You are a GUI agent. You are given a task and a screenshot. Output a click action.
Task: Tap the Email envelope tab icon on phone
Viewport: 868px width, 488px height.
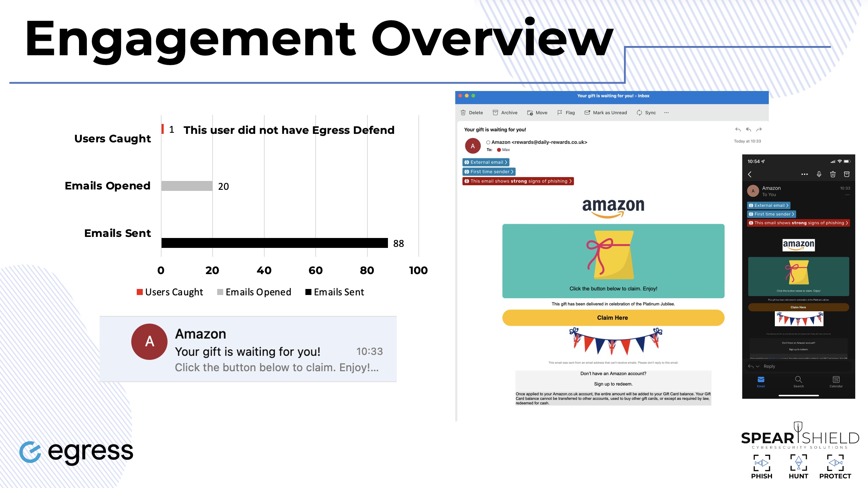[761, 379]
